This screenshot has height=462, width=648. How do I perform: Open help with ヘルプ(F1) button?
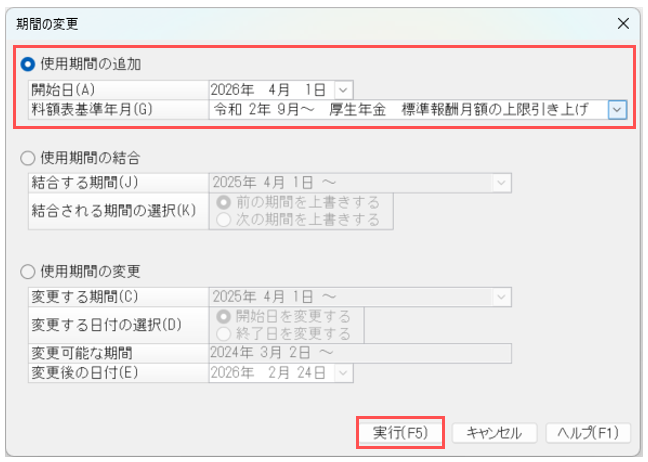coord(588,433)
